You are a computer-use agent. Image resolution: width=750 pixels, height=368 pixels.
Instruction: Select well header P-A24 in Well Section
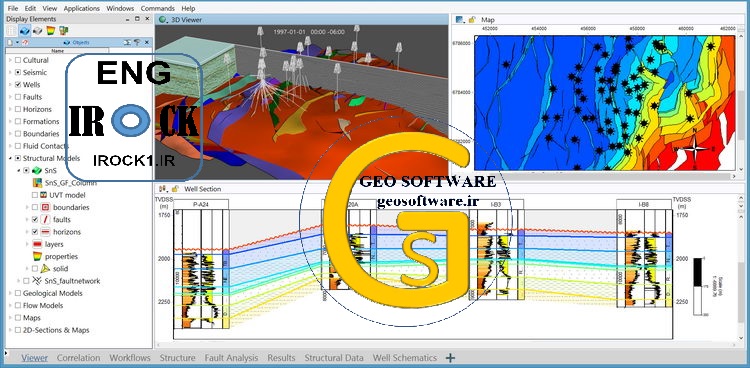[x=201, y=204]
